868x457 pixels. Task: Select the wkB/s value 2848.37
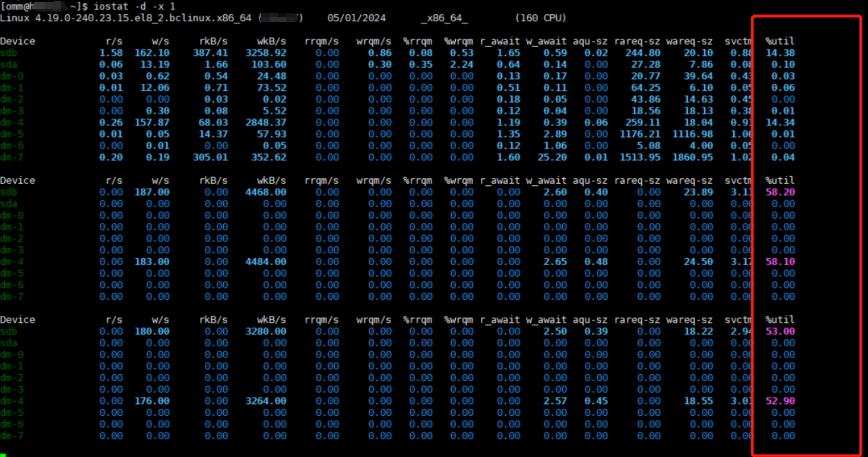click(x=266, y=122)
